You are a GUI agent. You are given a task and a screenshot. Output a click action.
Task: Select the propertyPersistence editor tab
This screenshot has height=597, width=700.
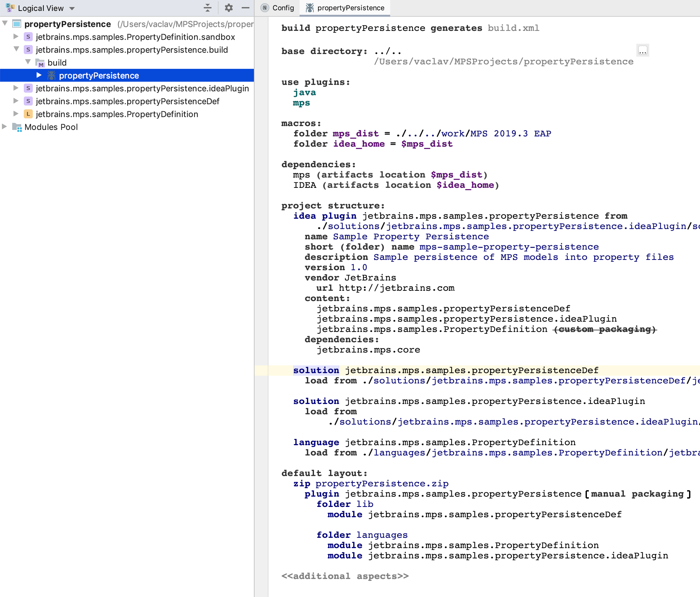(345, 8)
